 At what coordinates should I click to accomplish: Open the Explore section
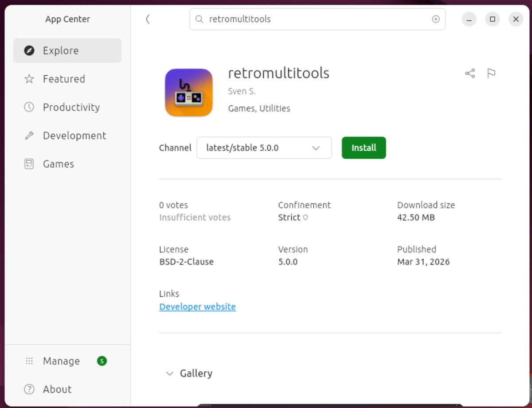(x=67, y=51)
